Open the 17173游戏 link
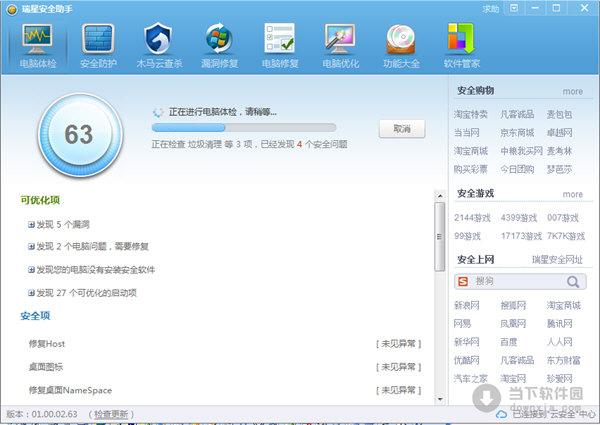The image size is (600, 425). 521,236
